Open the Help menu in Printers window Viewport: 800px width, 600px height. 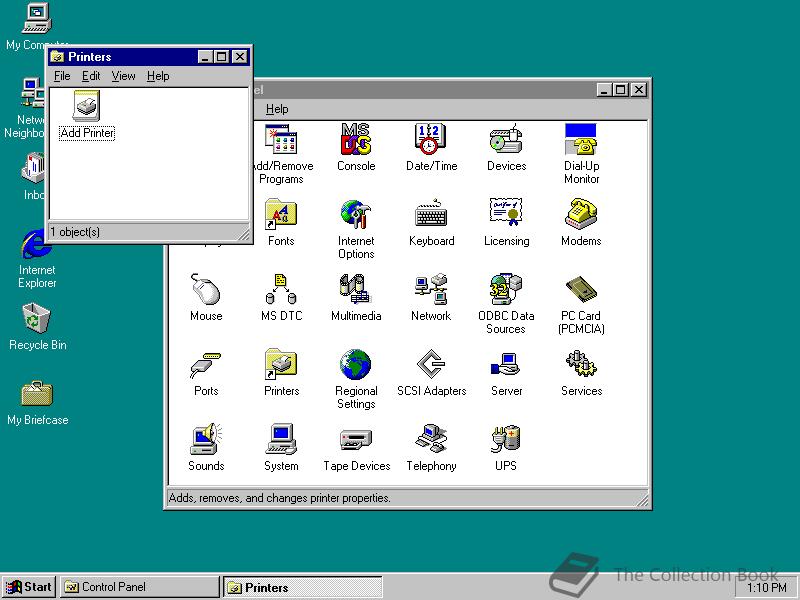(158, 76)
